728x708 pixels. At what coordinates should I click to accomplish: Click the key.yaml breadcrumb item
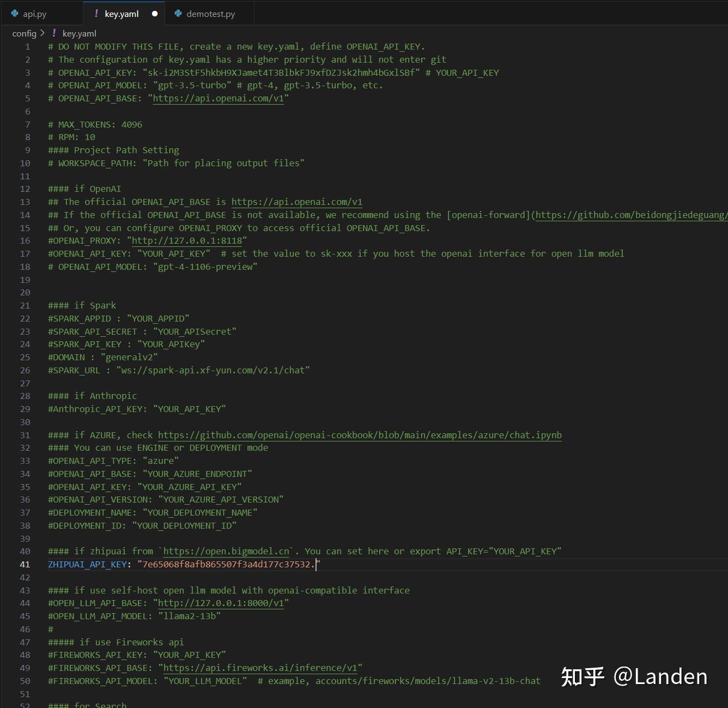click(x=79, y=33)
